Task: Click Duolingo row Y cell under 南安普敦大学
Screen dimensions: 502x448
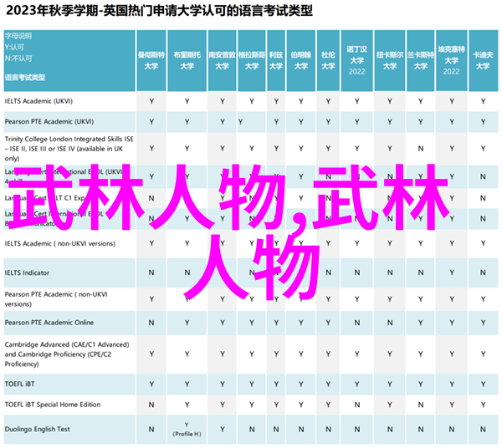Action: pyautogui.click(x=223, y=429)
